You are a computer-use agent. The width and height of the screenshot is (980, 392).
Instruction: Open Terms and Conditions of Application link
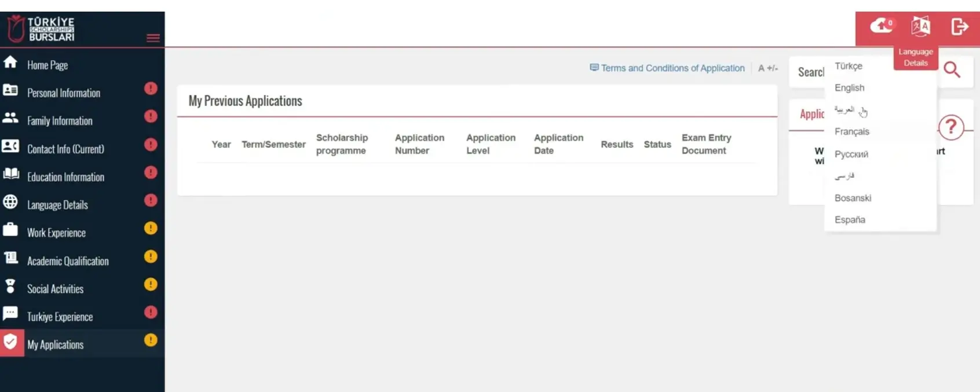click(x=672, y=68)
